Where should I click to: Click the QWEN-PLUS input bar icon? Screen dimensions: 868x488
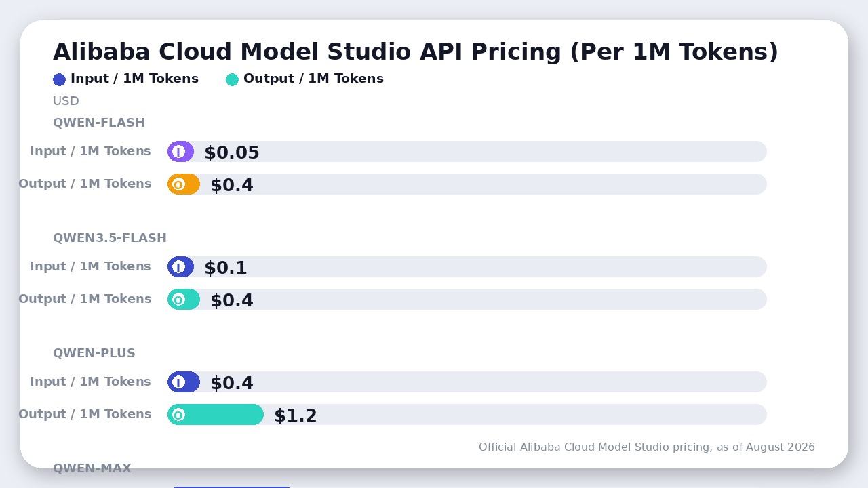click(x=178, y=382)
